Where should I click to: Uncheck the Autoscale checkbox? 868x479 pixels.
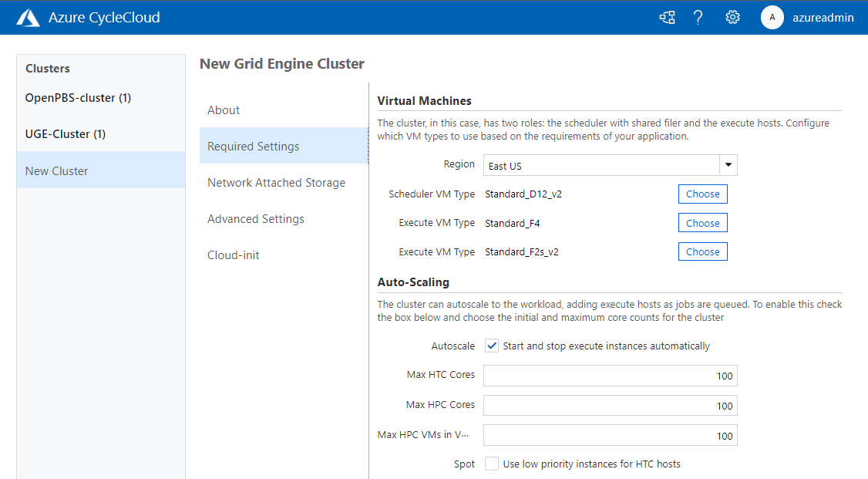tap(492, 346)
